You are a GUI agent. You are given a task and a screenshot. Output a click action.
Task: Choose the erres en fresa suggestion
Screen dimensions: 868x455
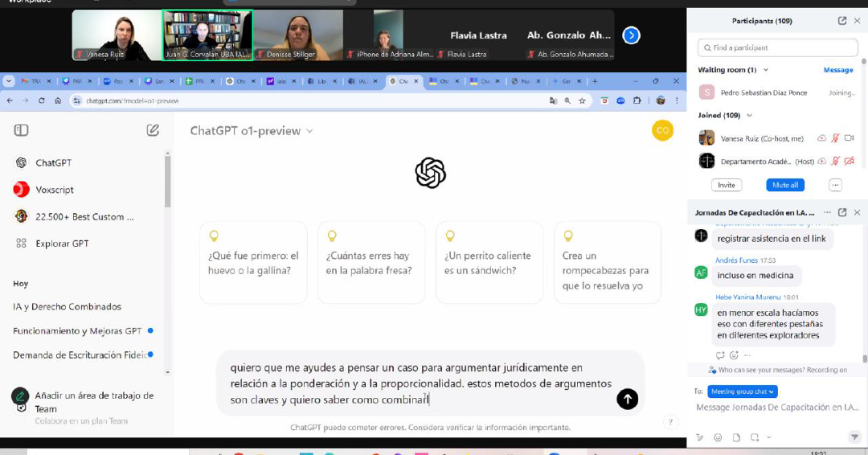coord(371,262)
